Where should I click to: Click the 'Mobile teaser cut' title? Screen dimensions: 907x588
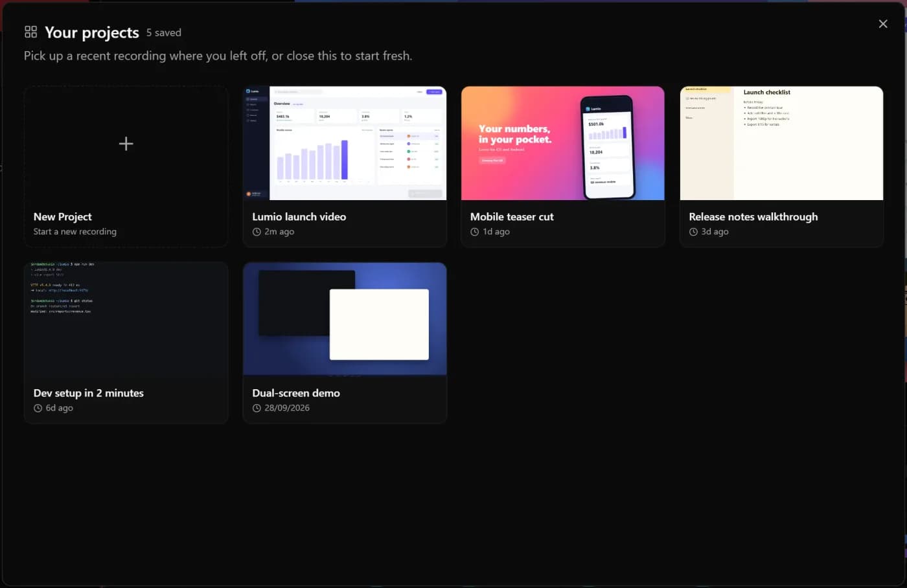tap(512, 217)
